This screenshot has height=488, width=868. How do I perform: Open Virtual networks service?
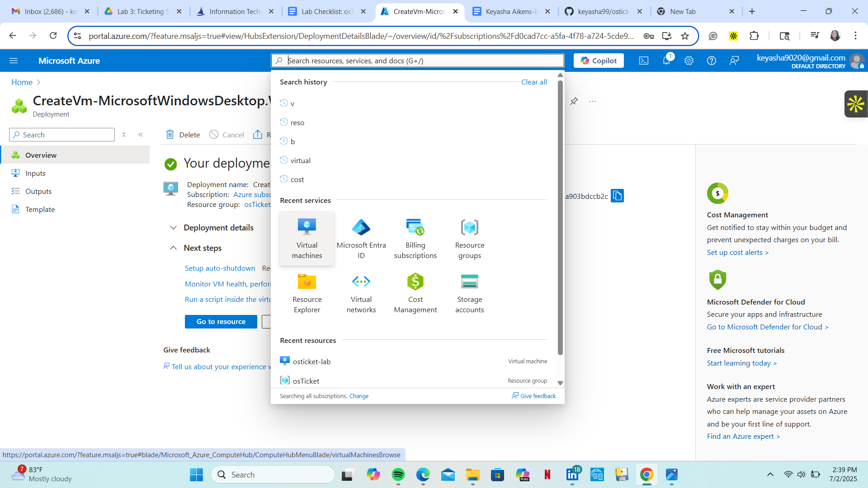(361, 293)
